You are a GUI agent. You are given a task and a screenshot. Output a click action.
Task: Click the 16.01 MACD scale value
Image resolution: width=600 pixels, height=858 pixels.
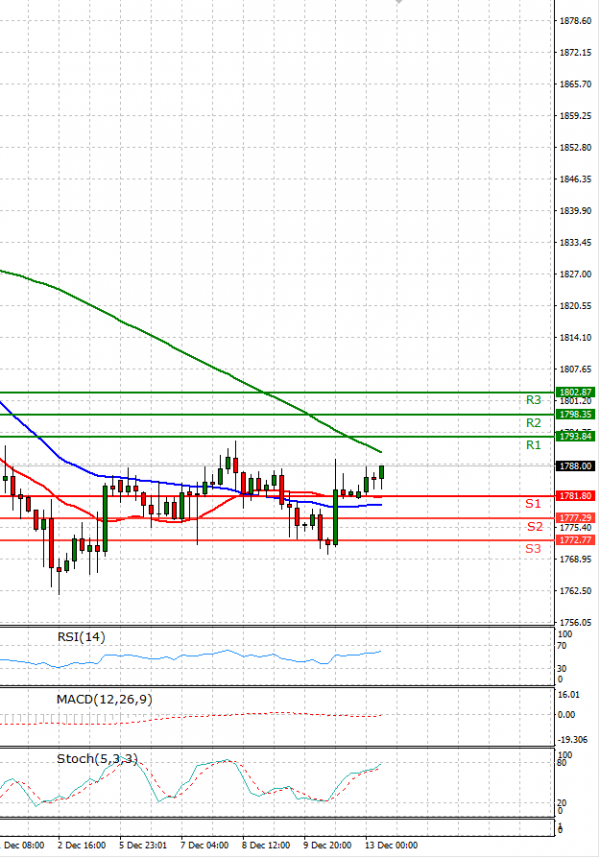point(569,694)
